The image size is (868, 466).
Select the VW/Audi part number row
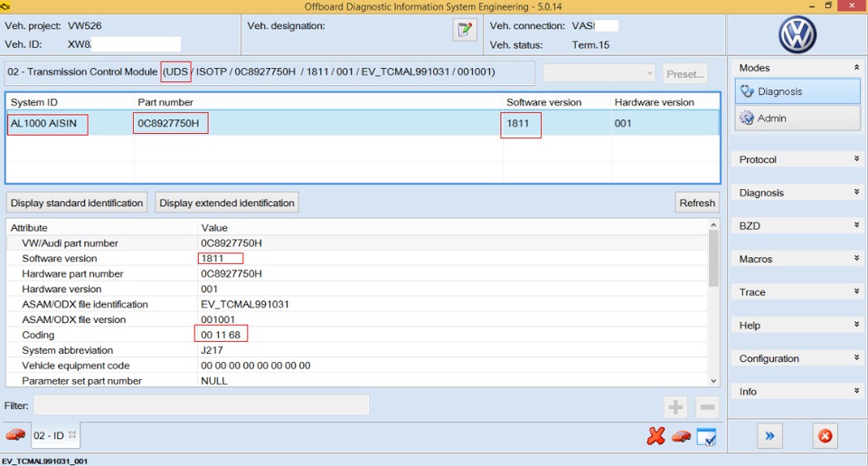pyautogui.click(x=357, y=243)
